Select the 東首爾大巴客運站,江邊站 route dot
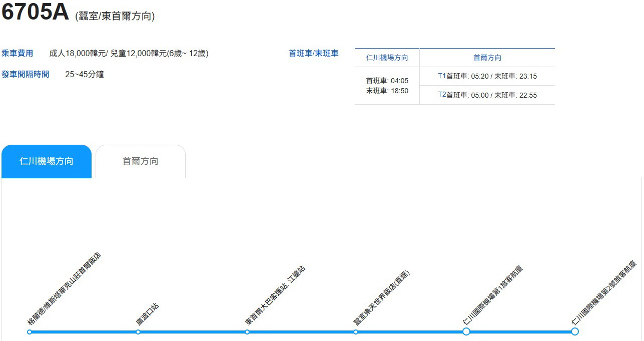The width and height of the screenshot is (644, 341). [x=246, y=331]
